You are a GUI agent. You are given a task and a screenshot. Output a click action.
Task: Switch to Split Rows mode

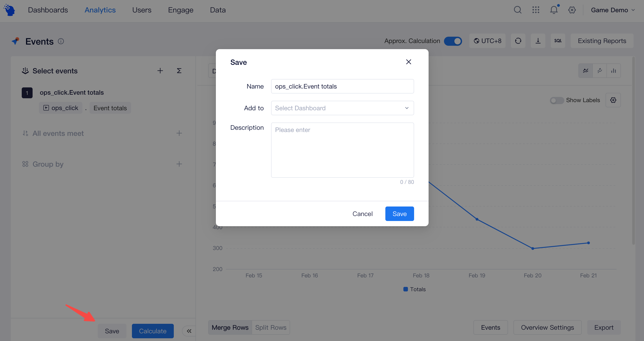(270, 327)
